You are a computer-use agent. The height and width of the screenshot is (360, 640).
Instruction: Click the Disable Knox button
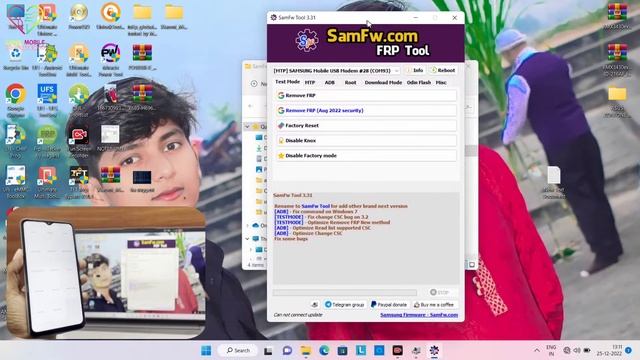click(366, 140)
